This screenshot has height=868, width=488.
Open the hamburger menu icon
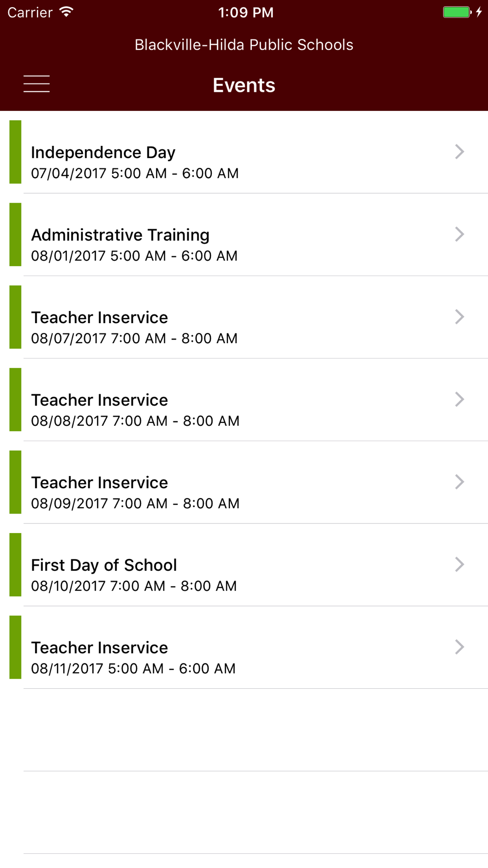pyautogui.click(x=37, y=84)
